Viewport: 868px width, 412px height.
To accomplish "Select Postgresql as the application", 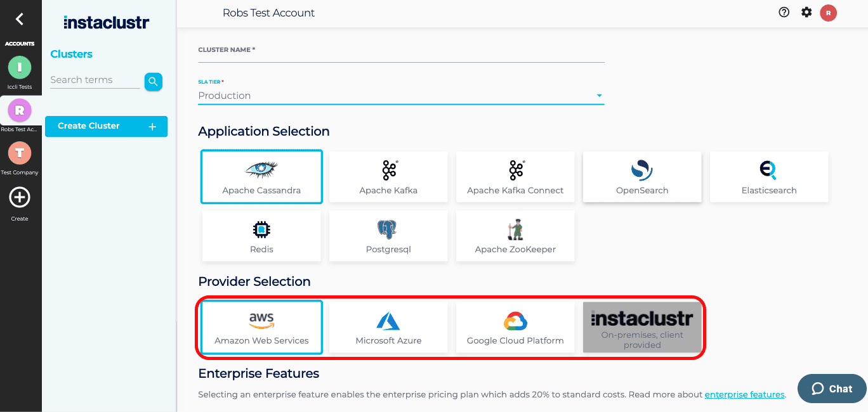I will [388, 236].
